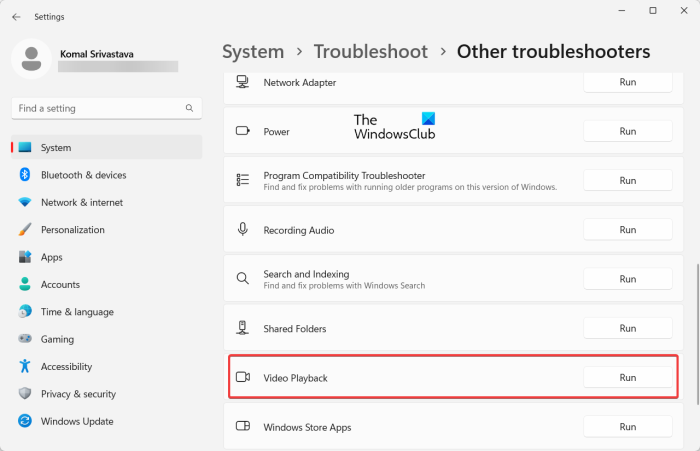Click the Recording Audio microphone icon
This screenshot has width=700, height=451.
[242, 230]
